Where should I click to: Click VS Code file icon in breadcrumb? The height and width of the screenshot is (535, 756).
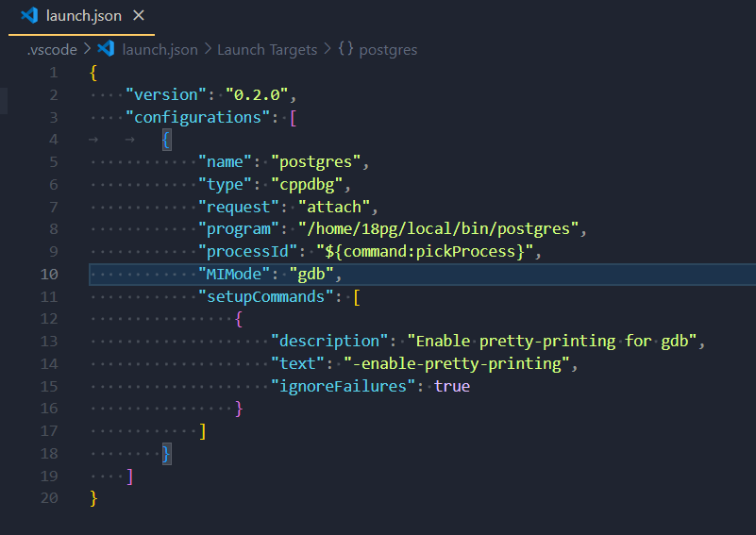click(106, 49)
